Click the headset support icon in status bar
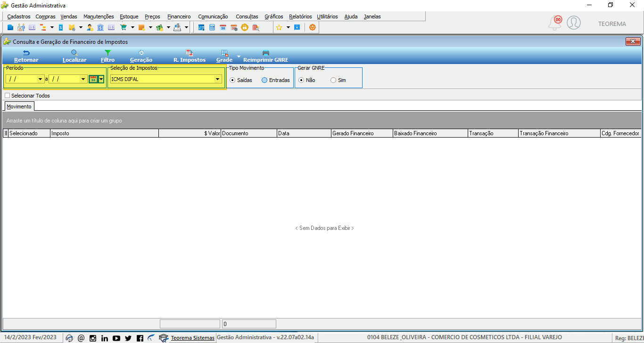 coord(69,338)
